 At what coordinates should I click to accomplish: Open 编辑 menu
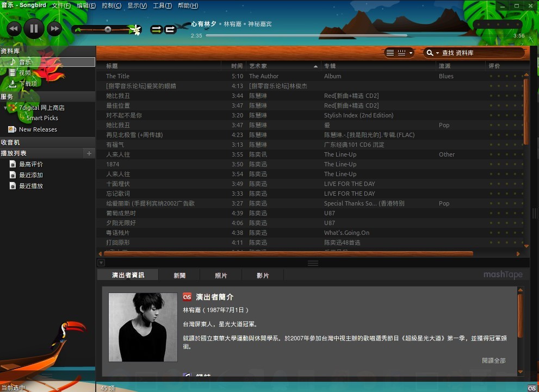(x=86, y=5)
